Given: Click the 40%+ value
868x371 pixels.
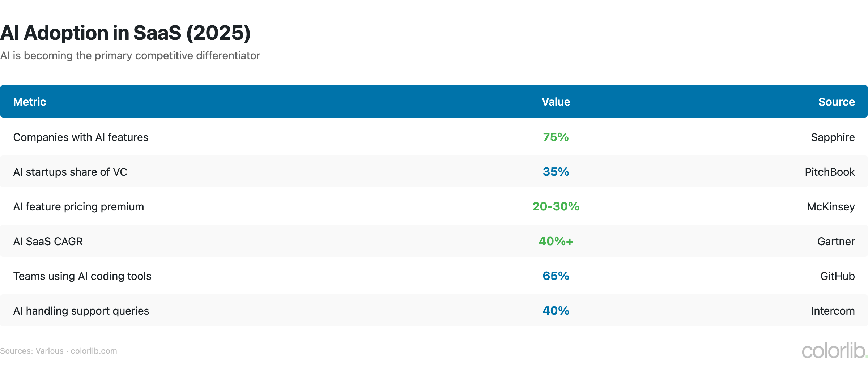Looking at the screenshot, I should 556,242.
